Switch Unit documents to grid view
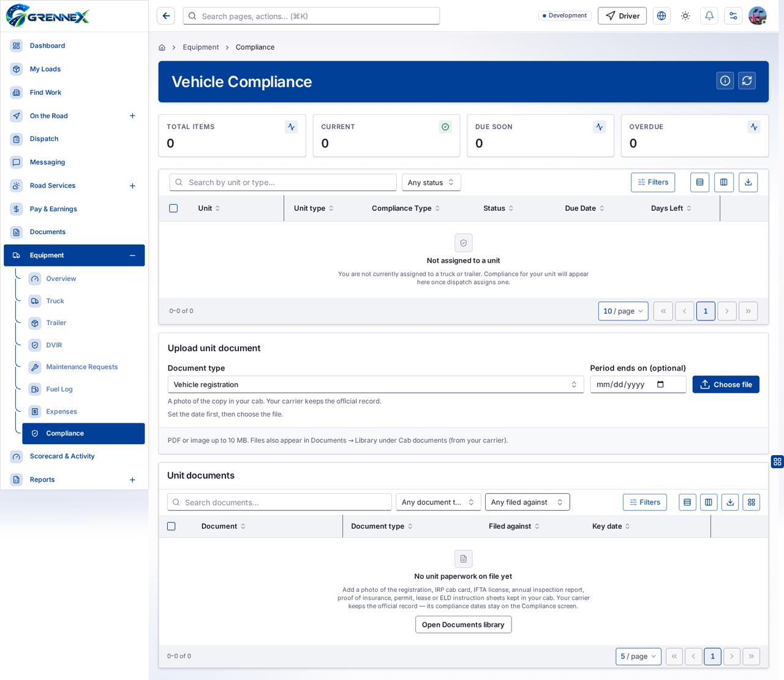784x680 pixels. (x=752, y=502)
